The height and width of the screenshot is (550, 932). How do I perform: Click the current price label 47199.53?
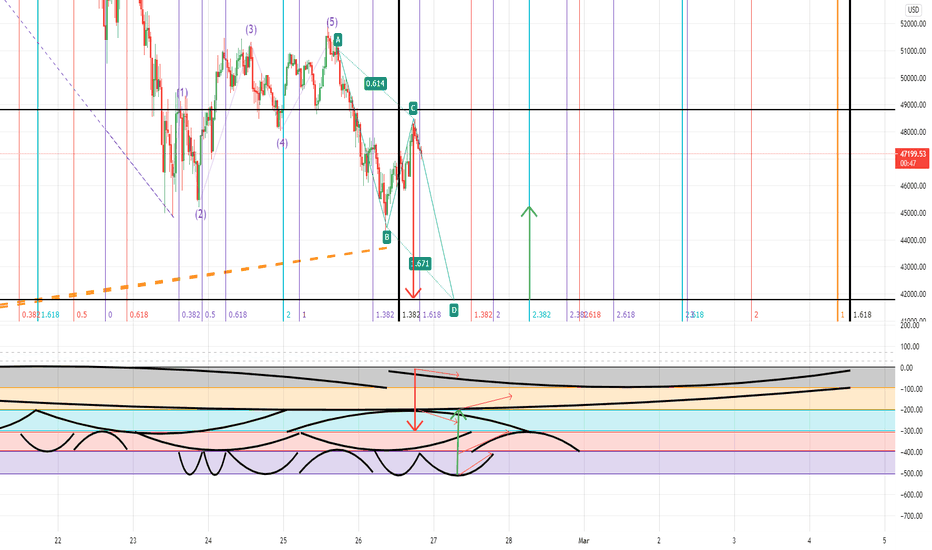click(x=912, y=154)
